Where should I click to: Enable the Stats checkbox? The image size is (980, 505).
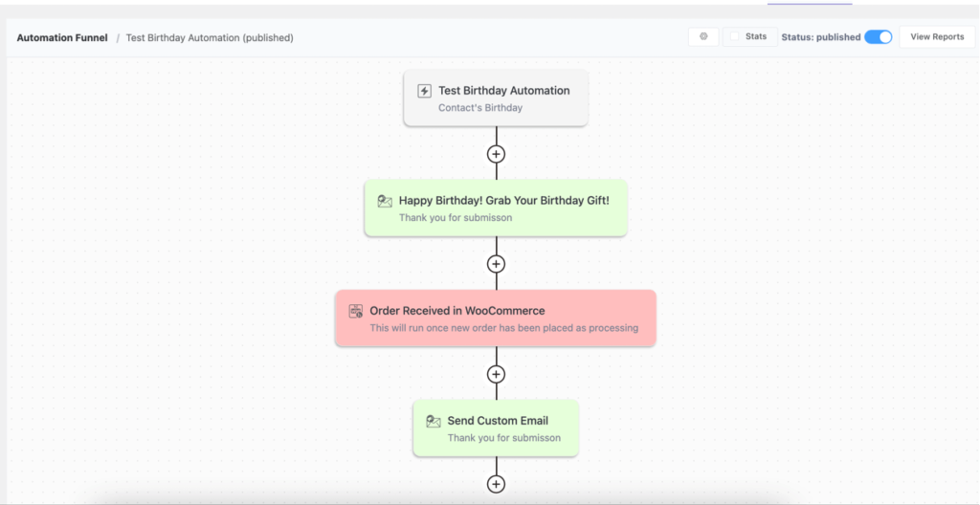point(735,36)
